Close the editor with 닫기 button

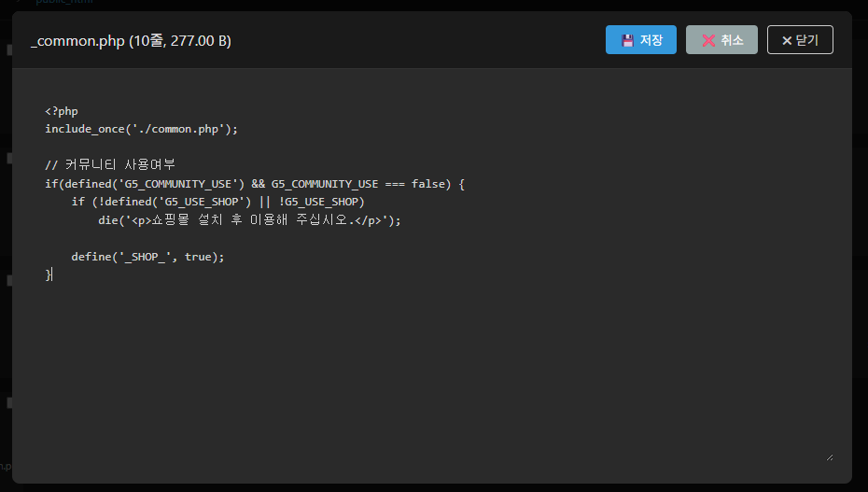pyautogui.click(x=800, y=40)
